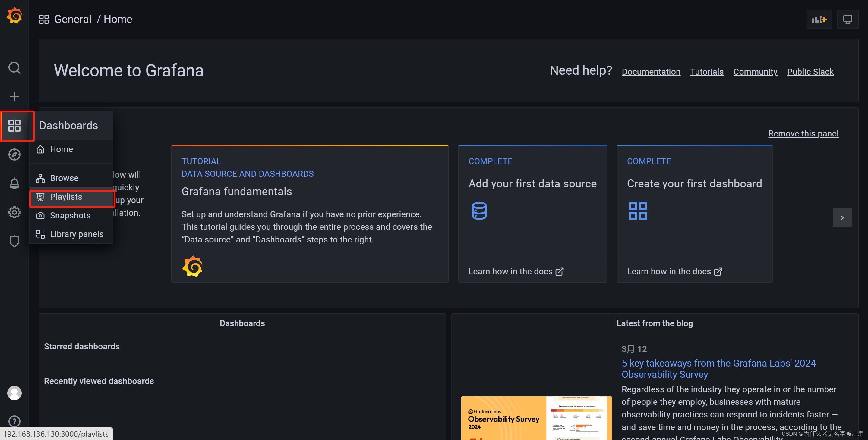The image size is (868, 440).
Task: Click Remove this panel link
Action: (803, 133)
